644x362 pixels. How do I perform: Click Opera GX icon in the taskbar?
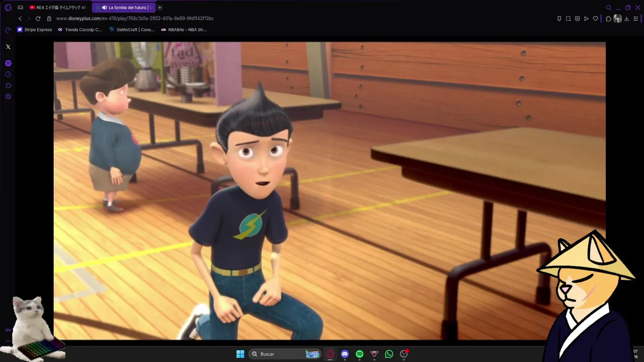[x=330, y=354]
